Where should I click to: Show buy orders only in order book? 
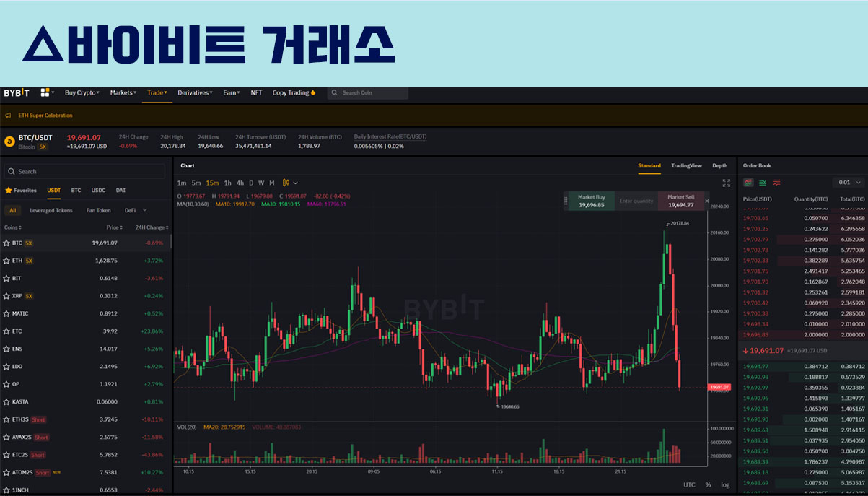(x=763, y=183)
